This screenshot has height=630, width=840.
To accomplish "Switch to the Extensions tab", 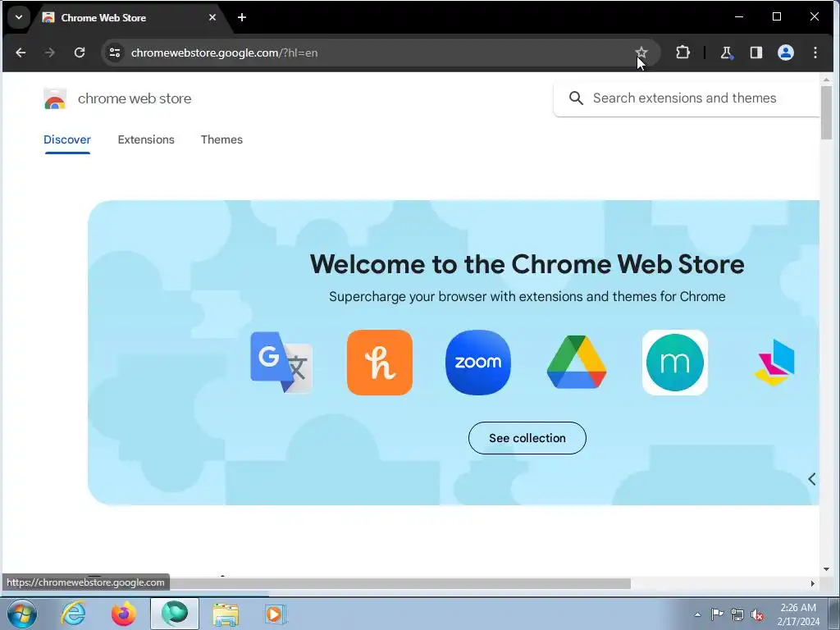I will pyautogui.click(x=146, y=139).
